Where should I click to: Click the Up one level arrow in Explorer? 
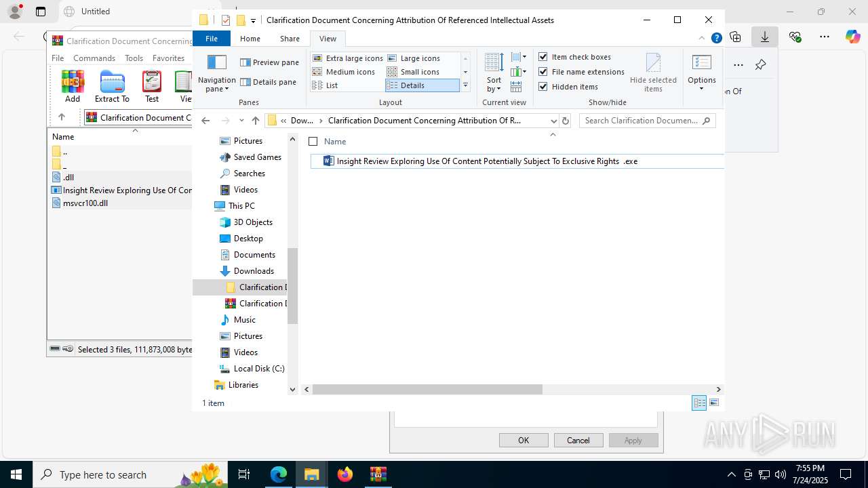tap(255, 121)
